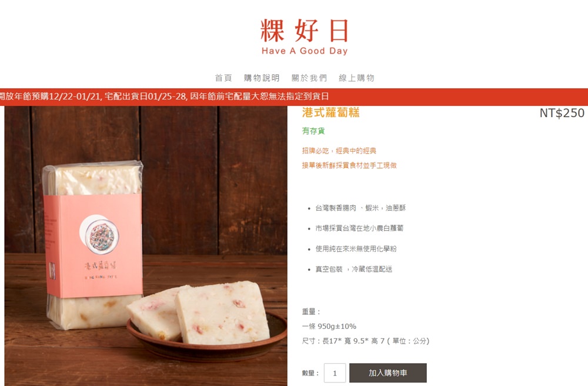Click the 有存貨 stock status text
Screen dimensions: 588x386
click(313, 131)
